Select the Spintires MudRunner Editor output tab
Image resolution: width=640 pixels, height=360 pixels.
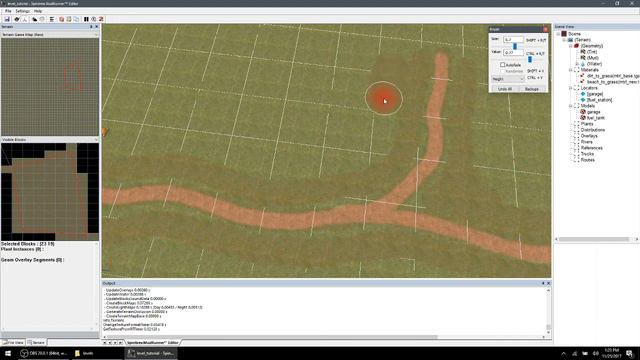[153, 342]
